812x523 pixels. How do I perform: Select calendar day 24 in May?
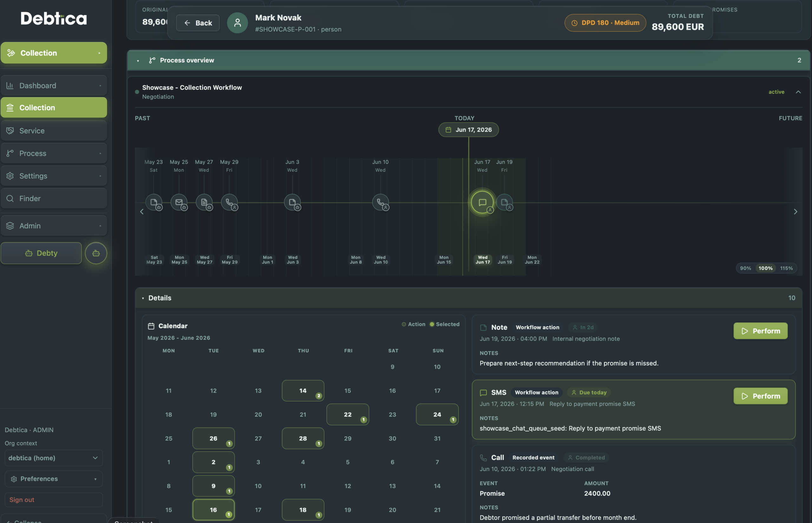pos(437,415)
